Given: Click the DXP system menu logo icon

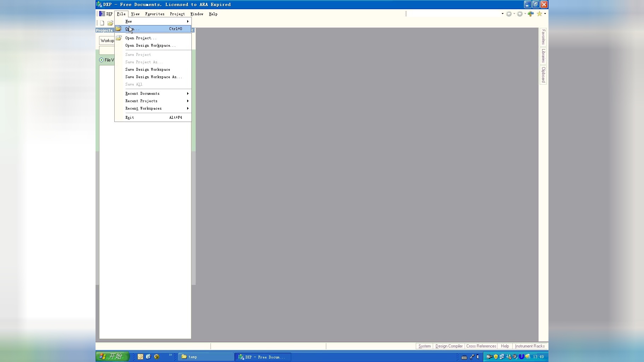Looking at the screenshot, I should [x=102, y=14].
